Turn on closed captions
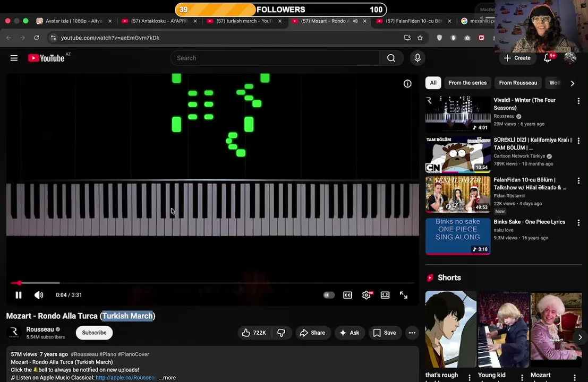 click(347, 295)
